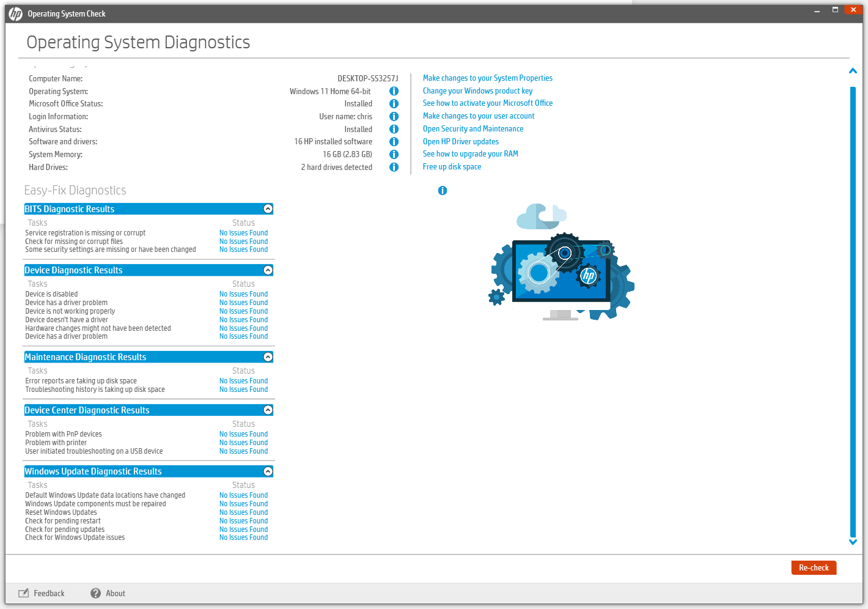Image resolution: width=868 pixels, height=609 pixels.
Task: Open 'Change your Windows product key' link
Action: [x=477, y=91]
